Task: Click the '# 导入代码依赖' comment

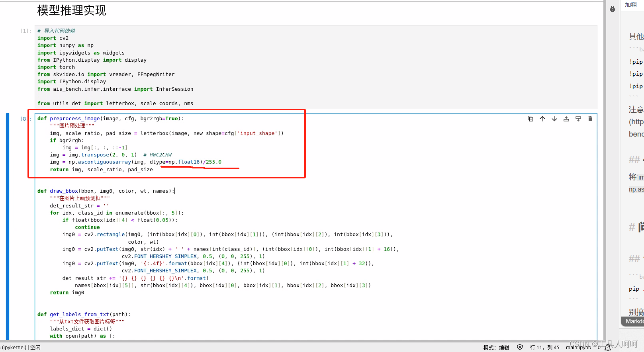Action: click(56, 31)
